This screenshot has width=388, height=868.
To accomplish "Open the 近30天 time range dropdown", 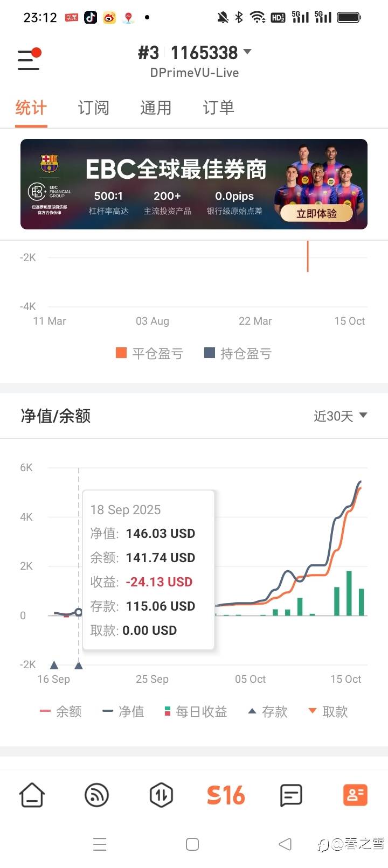I will [341, 416].
